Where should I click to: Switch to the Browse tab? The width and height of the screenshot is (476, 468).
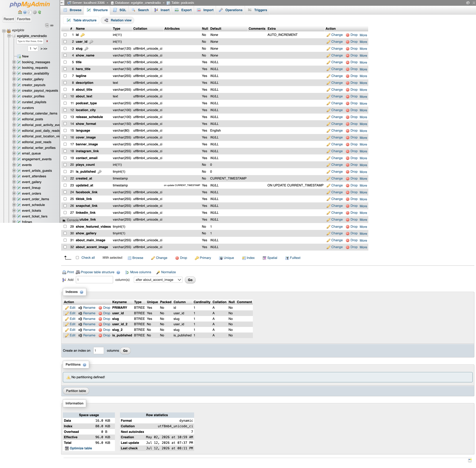(x=72, y=10)
